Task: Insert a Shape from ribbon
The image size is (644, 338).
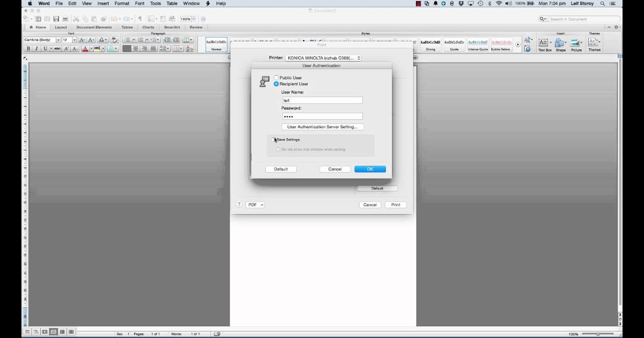Action: pyautogui.click(x=561, y=44)
